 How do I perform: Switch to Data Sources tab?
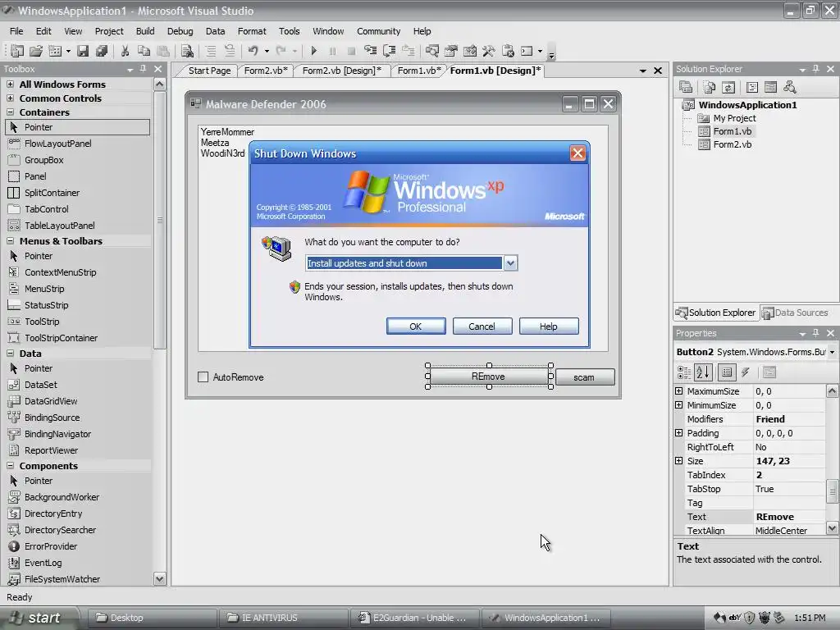pyautogui.click(x=796, y=313)
